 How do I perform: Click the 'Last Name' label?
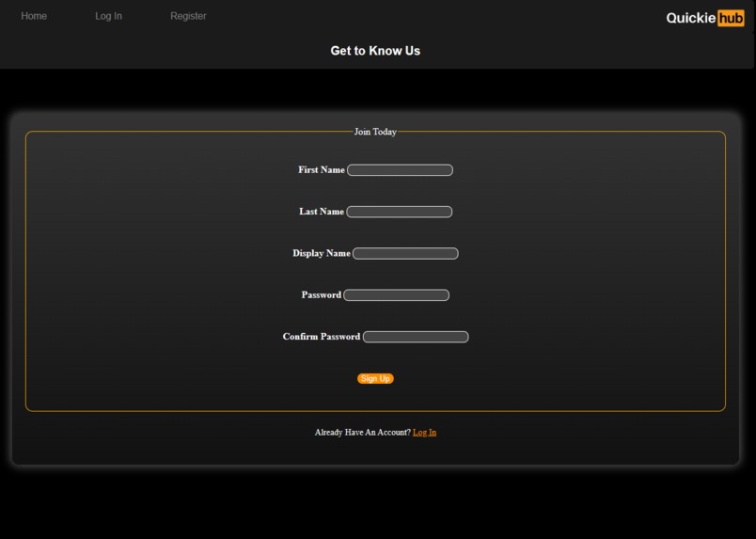[321, 212]
